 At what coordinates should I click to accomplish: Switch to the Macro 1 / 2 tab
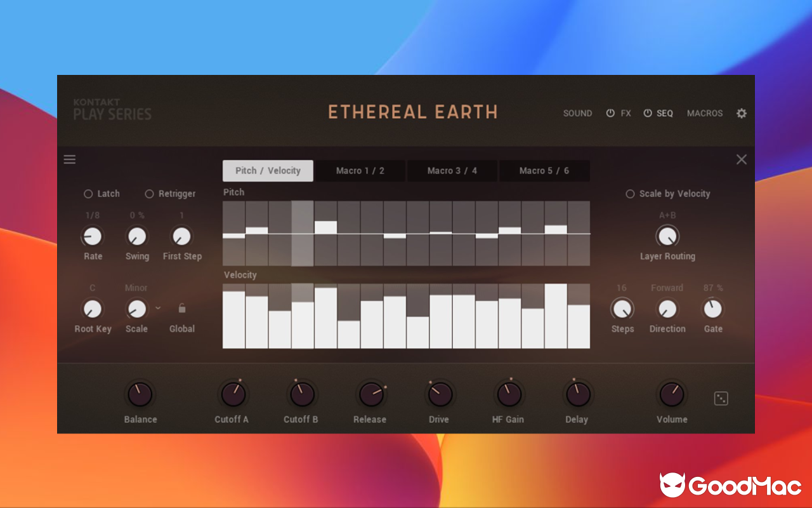pyautogui.click(x=360, y=170)
